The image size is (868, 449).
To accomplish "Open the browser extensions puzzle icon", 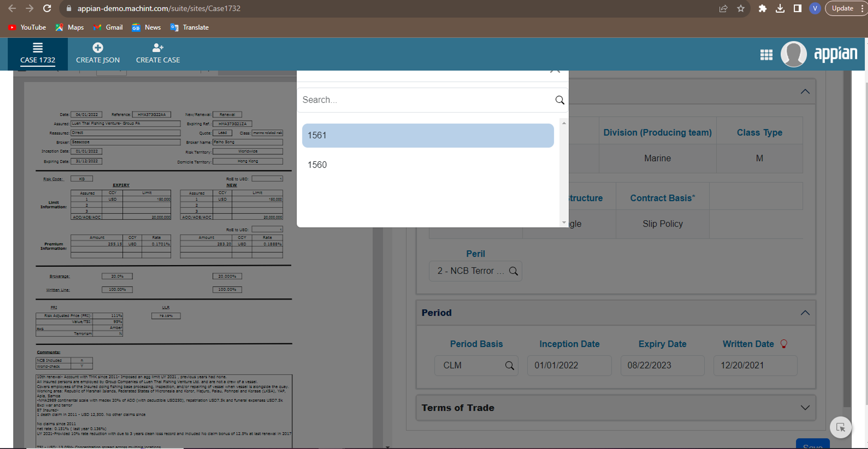I will coord(762,8).
